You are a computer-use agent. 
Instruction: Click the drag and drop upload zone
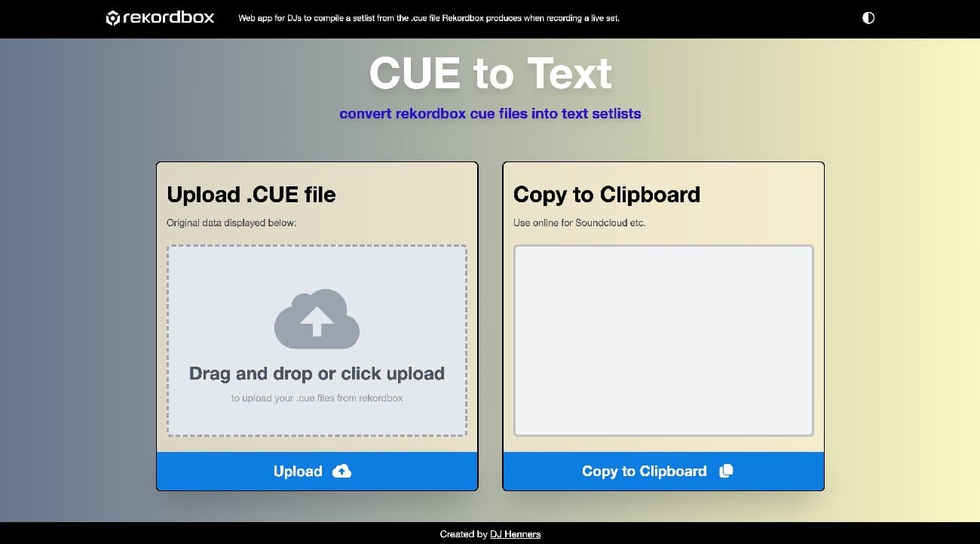tap(317, 340)
